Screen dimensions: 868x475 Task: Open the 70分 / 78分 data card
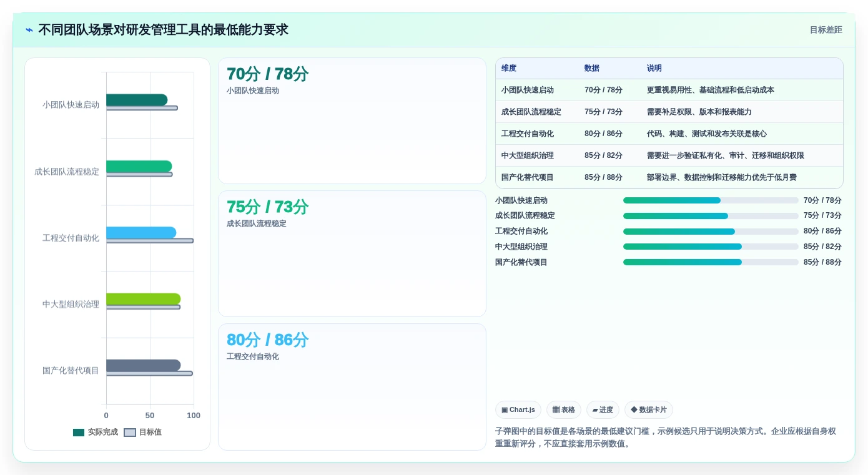[352, 121]
